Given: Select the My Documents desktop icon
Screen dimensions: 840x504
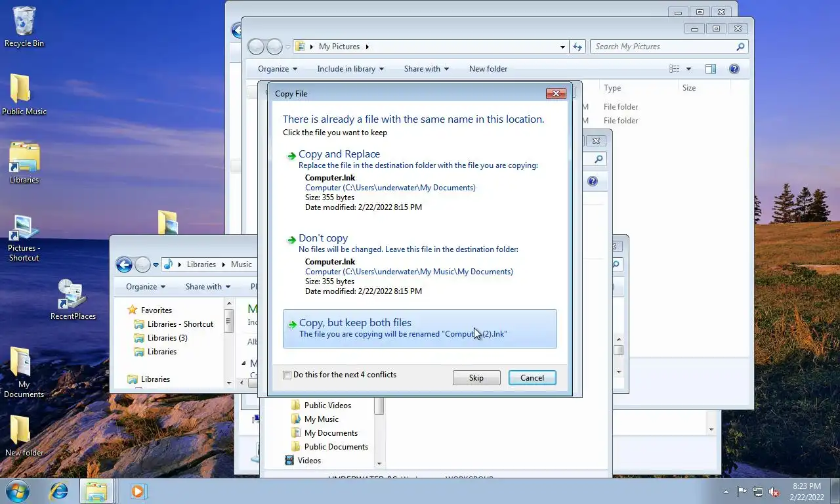Looking at the screenshot, I should click(x=24, y=373).
